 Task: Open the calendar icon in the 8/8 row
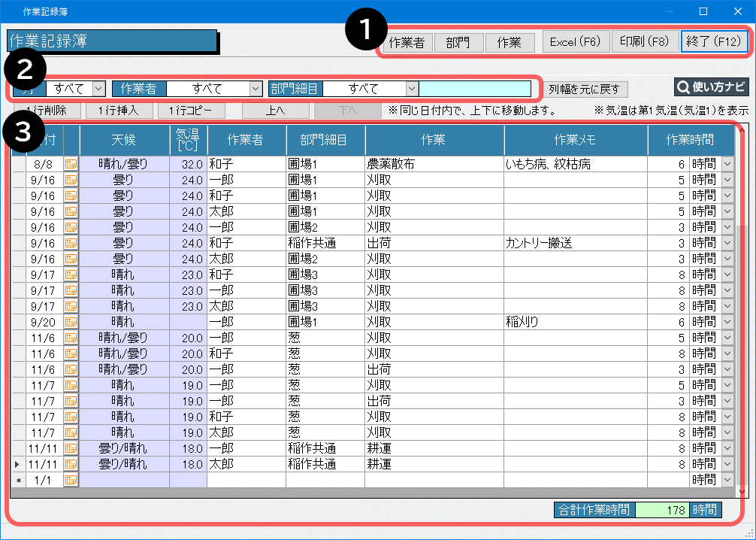(x=71, y=163)
